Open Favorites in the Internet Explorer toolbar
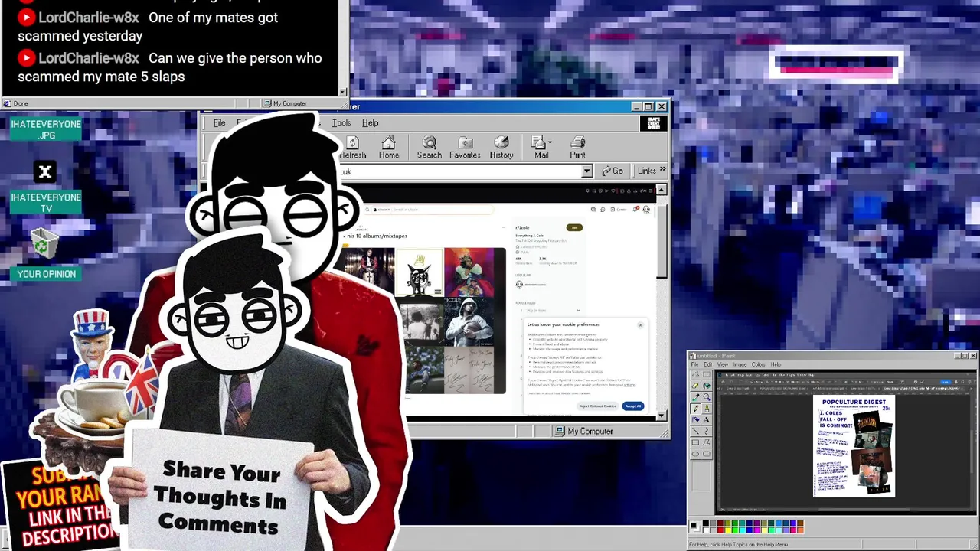Viewport: 980px width, 551px height. 465,148
